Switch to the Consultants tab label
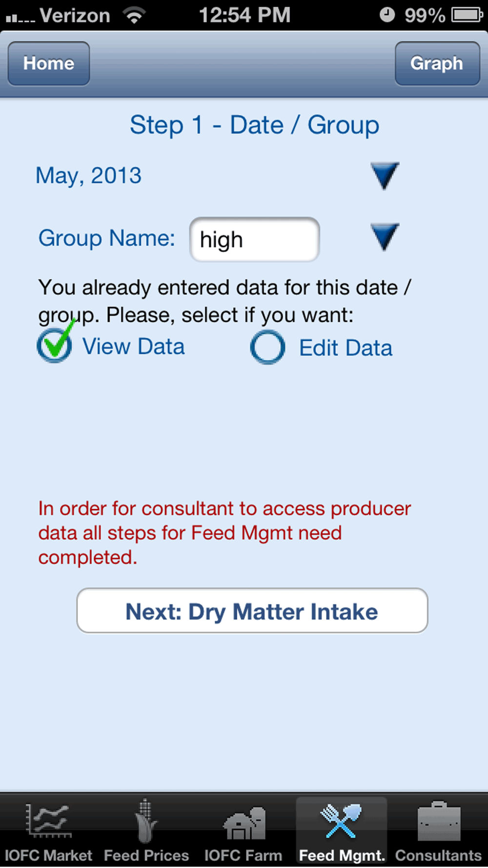Viewport: 488px width, 868px height. point(438,855)
